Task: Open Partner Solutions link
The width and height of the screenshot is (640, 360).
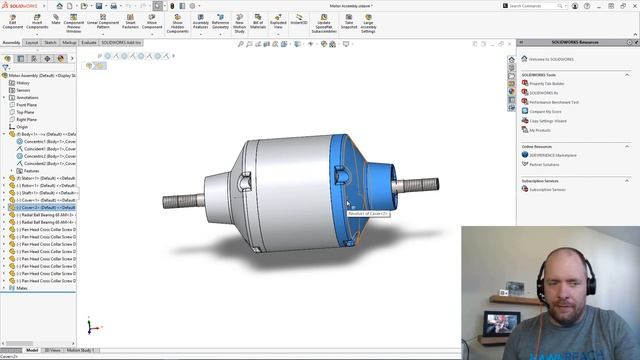Action: click(x=544, y=165)
